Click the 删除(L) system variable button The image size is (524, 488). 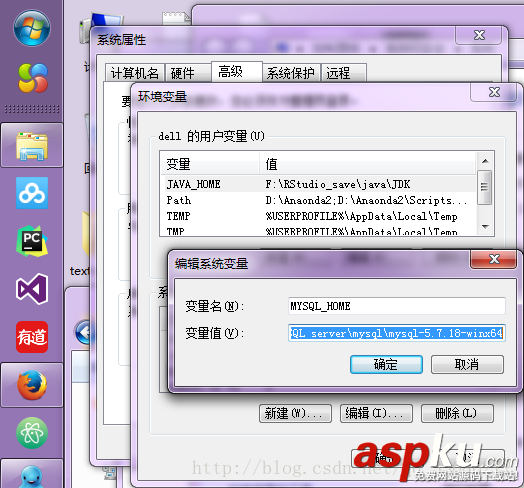pos(457,413)
